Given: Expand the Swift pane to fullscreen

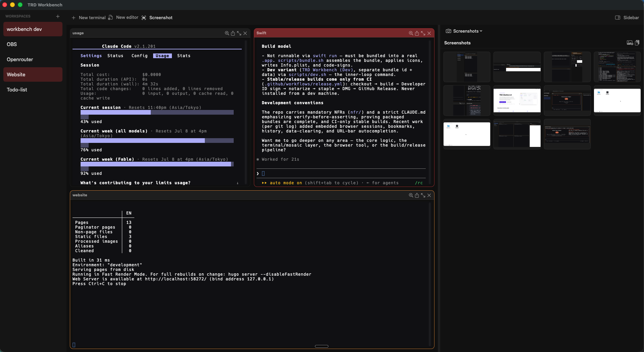Looking at the screenshot, I should (423, 33).
